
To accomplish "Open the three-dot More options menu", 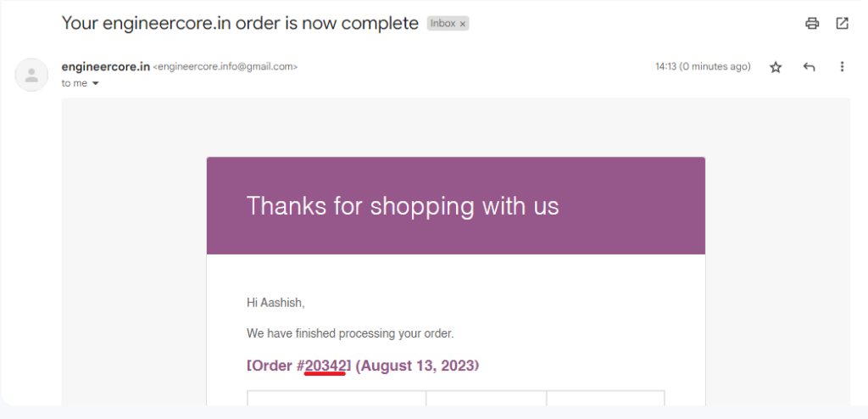I will click(x=842, y=67).
